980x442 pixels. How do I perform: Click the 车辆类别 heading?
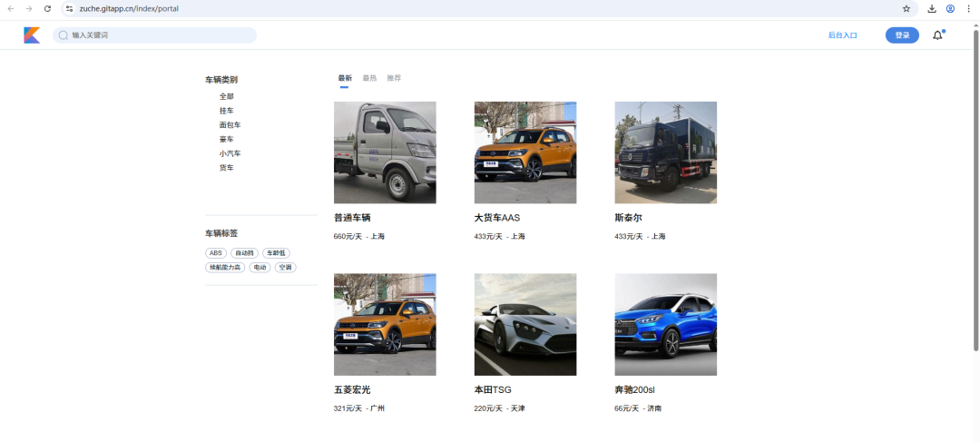point(221,80)
